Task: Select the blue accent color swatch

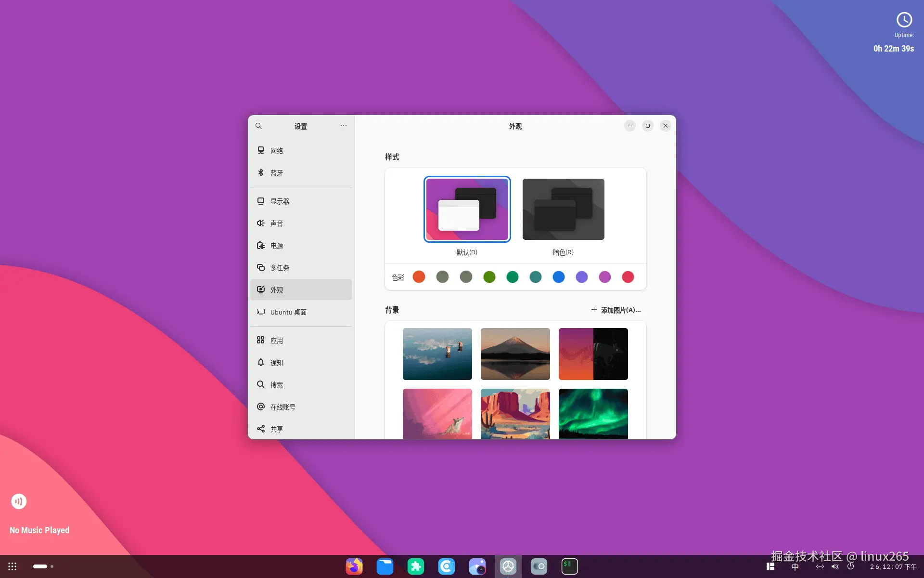Action: pos(559,277)
